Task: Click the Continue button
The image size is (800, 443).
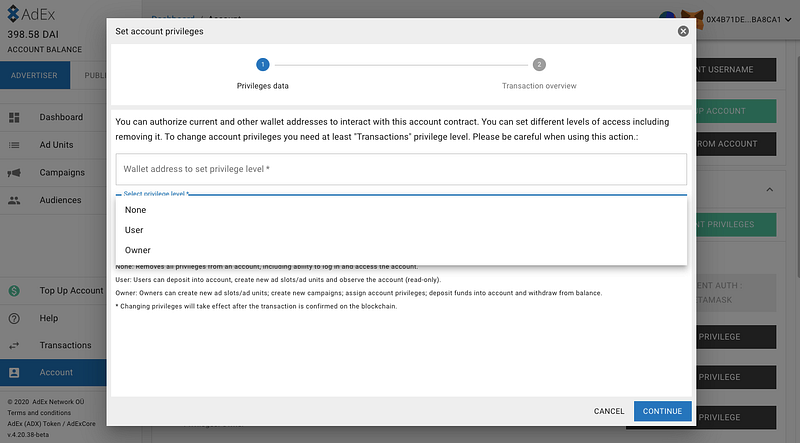Action: pyautogui.click(x=663, y=411)
